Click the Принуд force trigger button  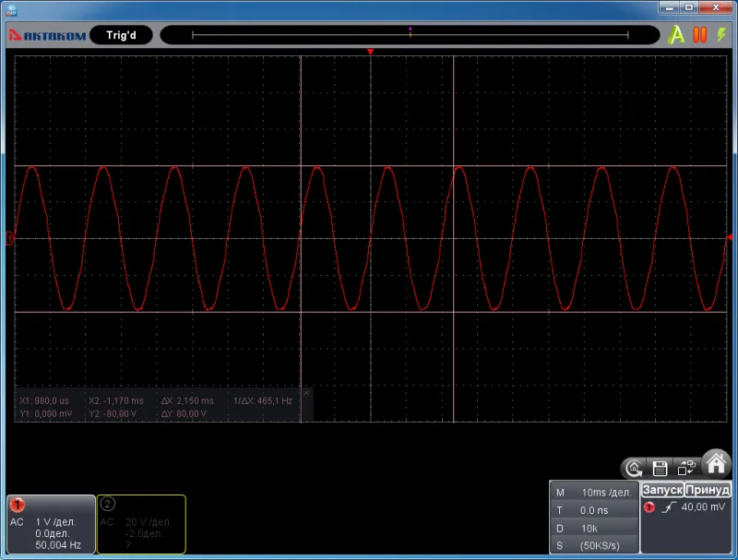[x=708, y=490]
